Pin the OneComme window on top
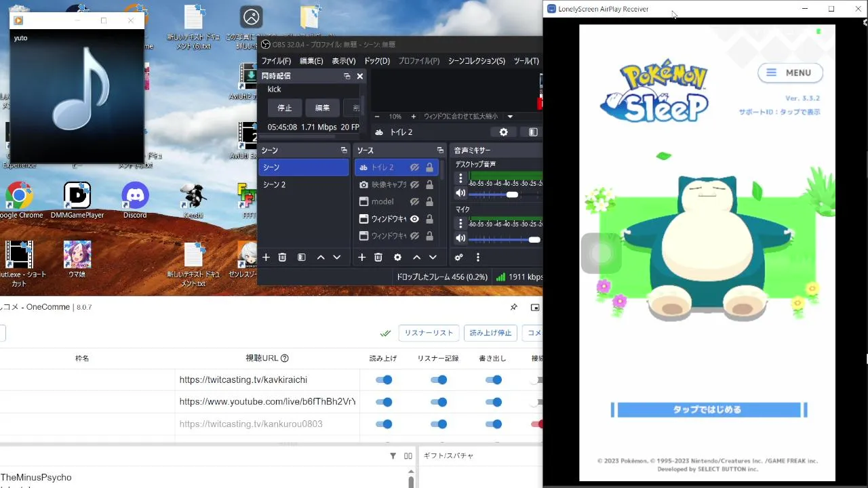This screenshot has width=868, height=488. (x=514, y=308)
